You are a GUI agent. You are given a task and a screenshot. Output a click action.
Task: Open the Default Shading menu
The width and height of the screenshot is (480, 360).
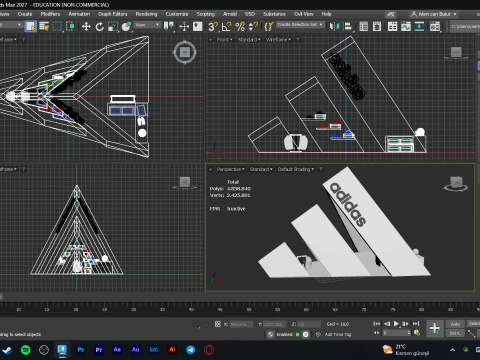296,169
